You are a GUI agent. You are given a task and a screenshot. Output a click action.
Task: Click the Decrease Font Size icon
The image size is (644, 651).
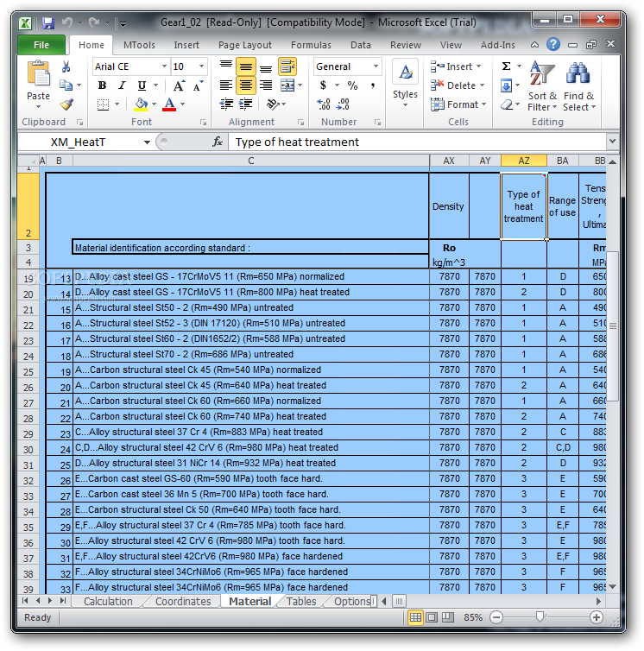point(198,85)
